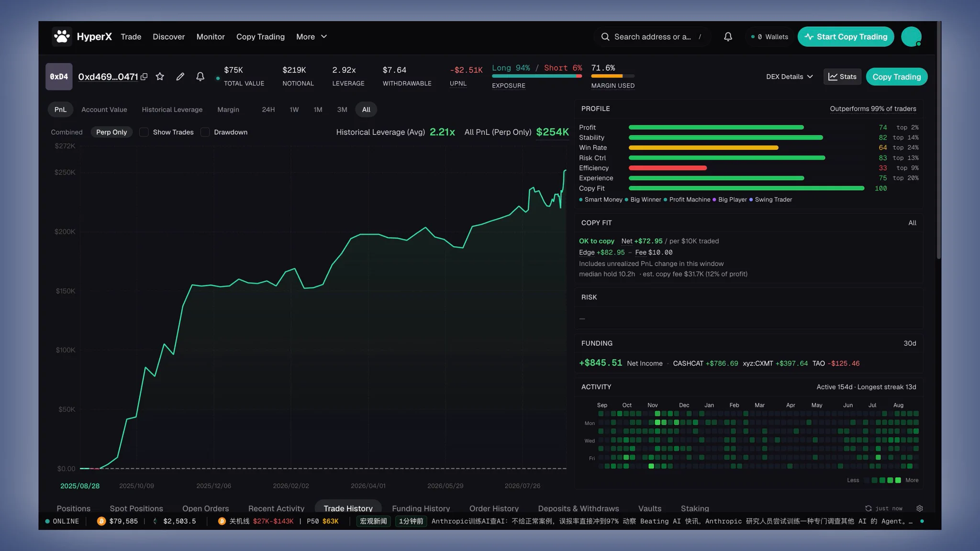Viewport: 980px width, 551px height.
Task: Select the Combined view option
Action: pos(67,132)
